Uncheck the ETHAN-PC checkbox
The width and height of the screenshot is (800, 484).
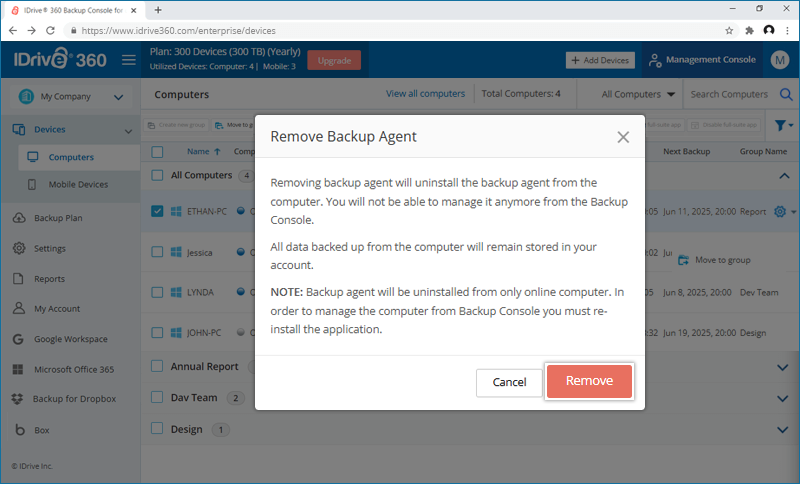(158, 212)
